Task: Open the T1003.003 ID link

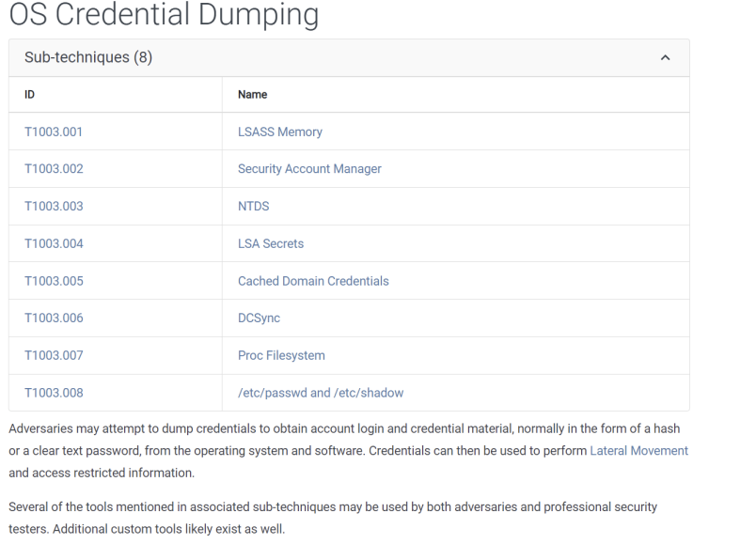Action: (54, 206)
